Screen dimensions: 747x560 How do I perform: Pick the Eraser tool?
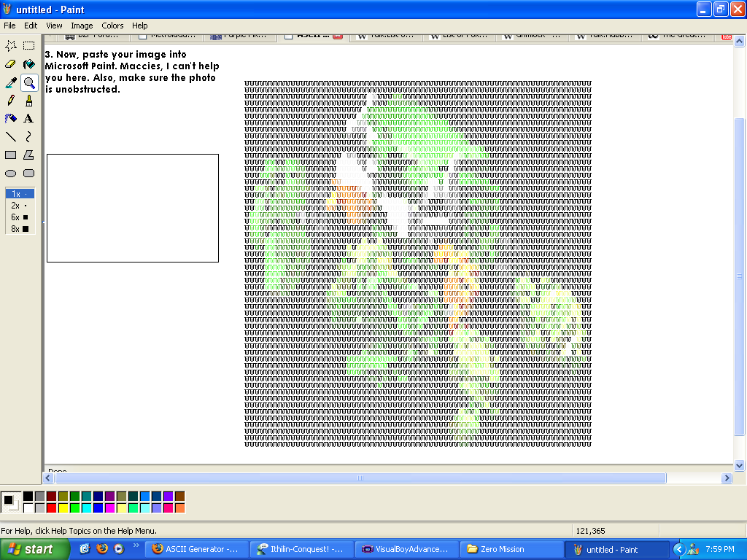coord(11,63)
